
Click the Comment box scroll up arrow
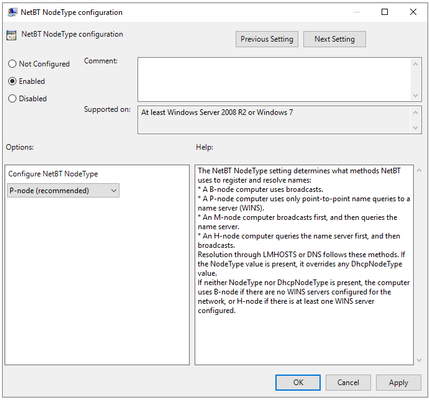point(415,64)
